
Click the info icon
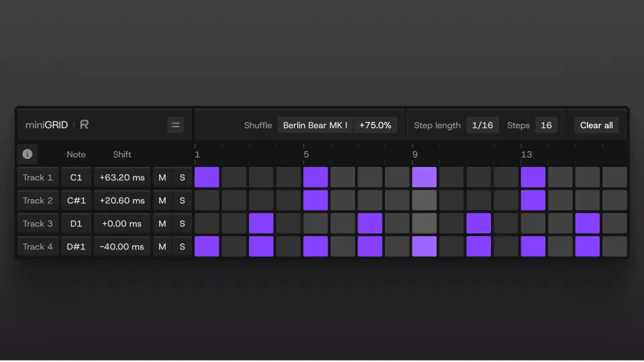coord(28,154)
